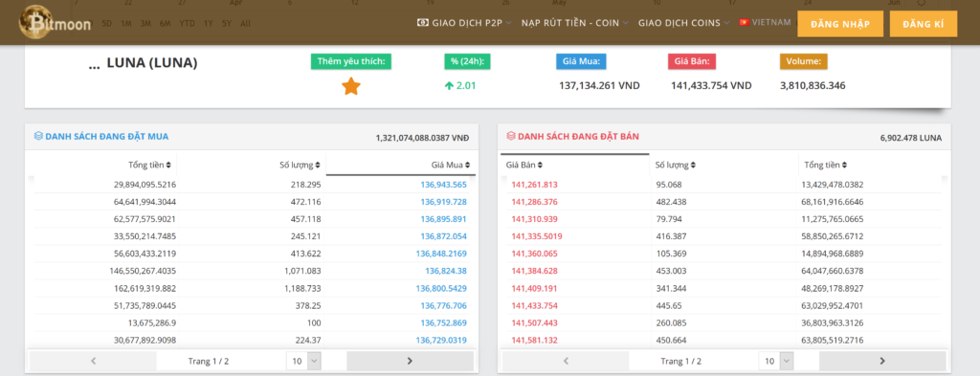This screenshot has height=376, width=980.
Task: Click the Đăng nhập button
Action: coord(840,24)
